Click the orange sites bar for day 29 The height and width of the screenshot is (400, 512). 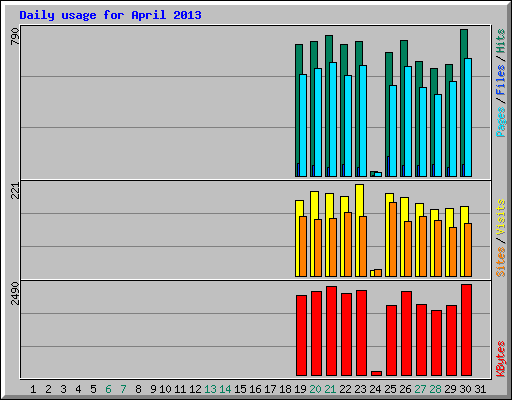(453, 252)
